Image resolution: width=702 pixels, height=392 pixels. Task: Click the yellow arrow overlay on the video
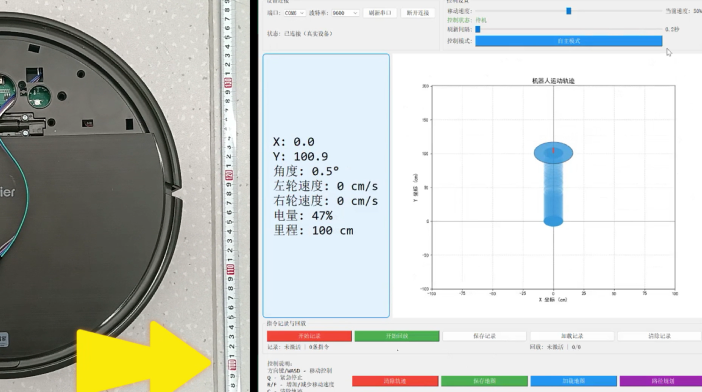coord(144,359)
